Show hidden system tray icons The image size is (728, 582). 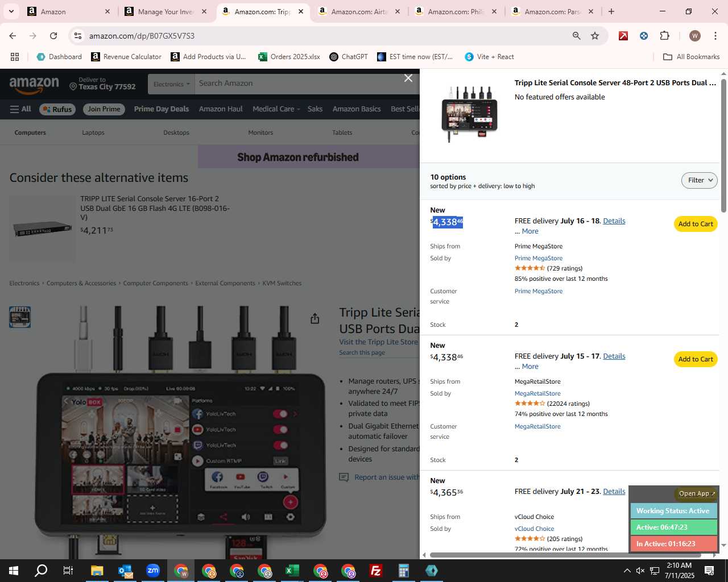pyautogui.click(x=627, y=571)
